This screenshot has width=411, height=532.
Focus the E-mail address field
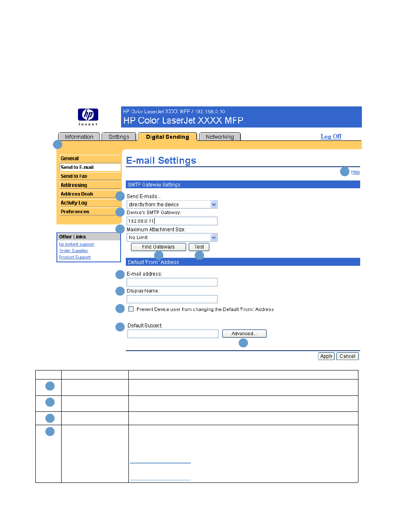pyautogui.click(x=172, y=282)
